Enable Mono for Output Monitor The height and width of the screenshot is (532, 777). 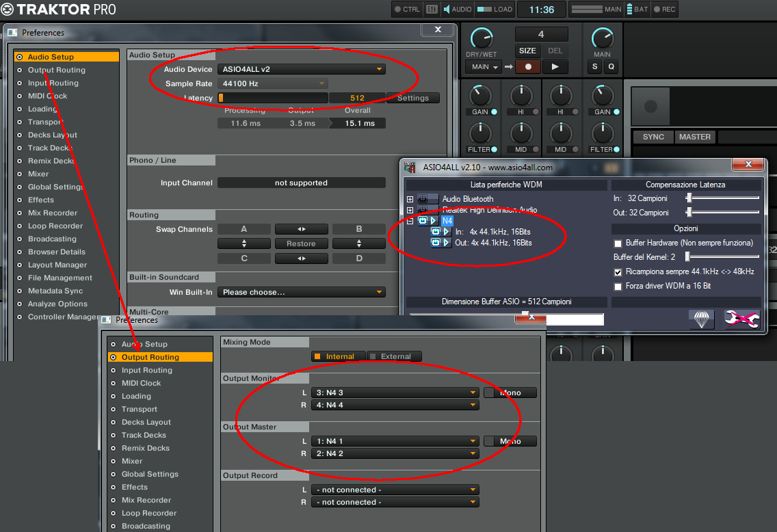(x=510, y=393)
